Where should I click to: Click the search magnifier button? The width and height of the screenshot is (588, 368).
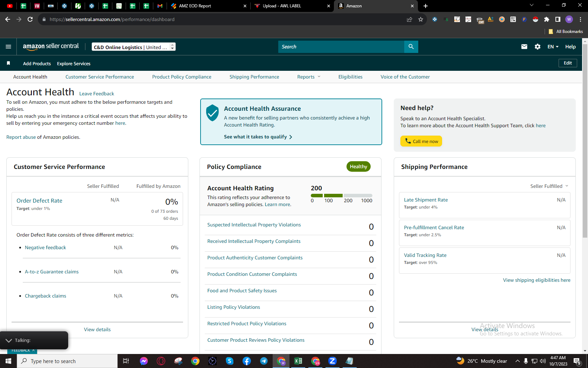pyautogui.click(x=411, y=47)
